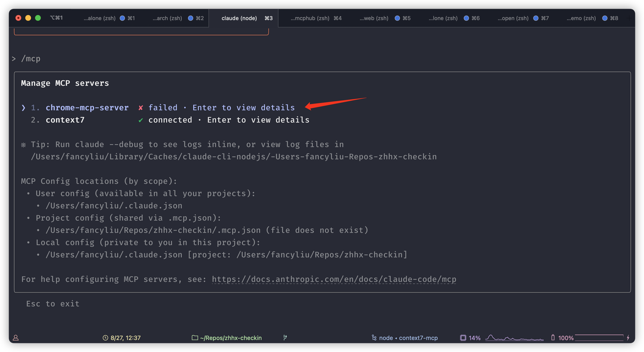Select the chrome-mcp-server list entry

point(87,107)
